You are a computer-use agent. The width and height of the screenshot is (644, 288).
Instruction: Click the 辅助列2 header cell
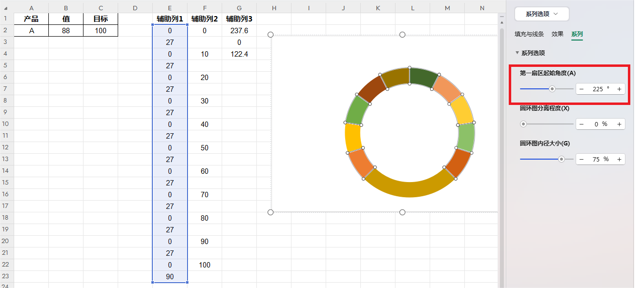click(x=205, y=19)
